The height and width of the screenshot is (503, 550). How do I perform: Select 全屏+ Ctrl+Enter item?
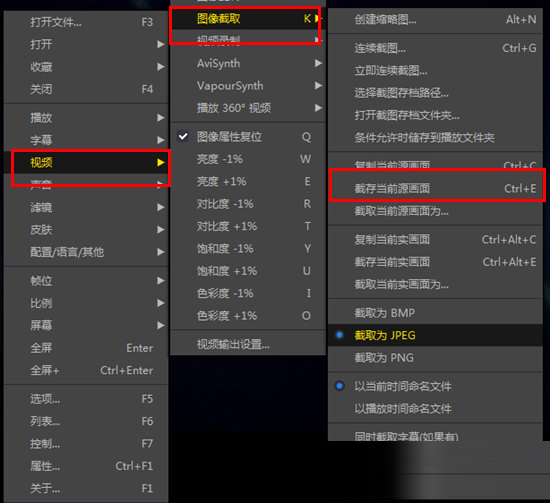point(86,370)
